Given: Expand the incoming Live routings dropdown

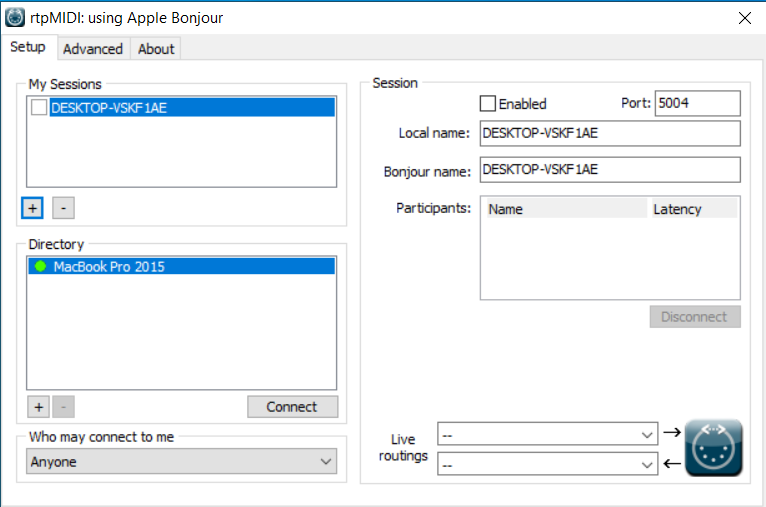Looking at the screenshot, I should [x=548, y=464].
